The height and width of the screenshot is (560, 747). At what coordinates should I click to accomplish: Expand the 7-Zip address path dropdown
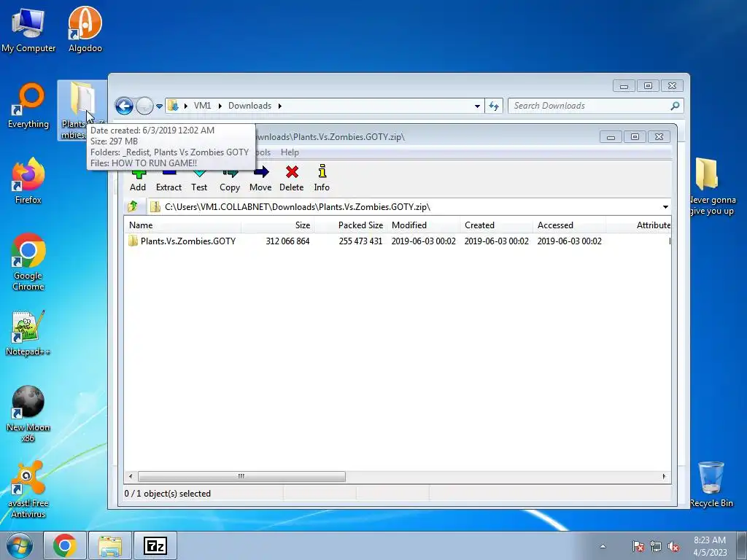click(x=665, y=206)
